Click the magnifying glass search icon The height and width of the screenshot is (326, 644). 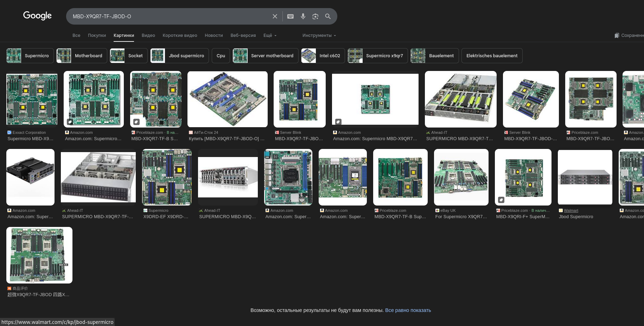coord(328,17)
